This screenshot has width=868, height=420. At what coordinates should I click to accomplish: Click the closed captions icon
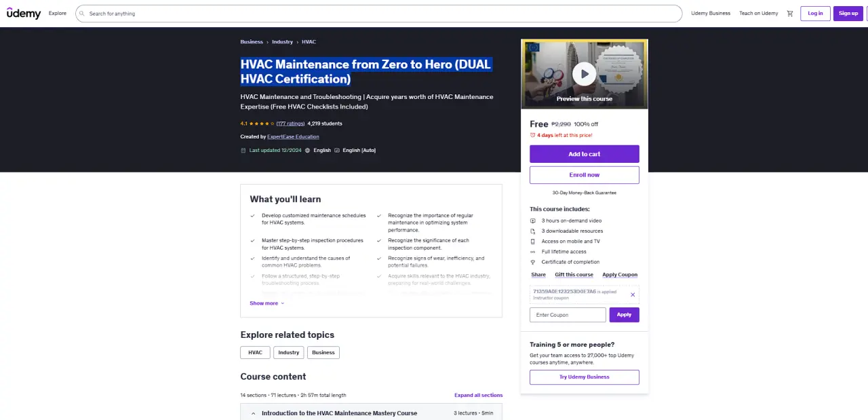pos(337,150)
